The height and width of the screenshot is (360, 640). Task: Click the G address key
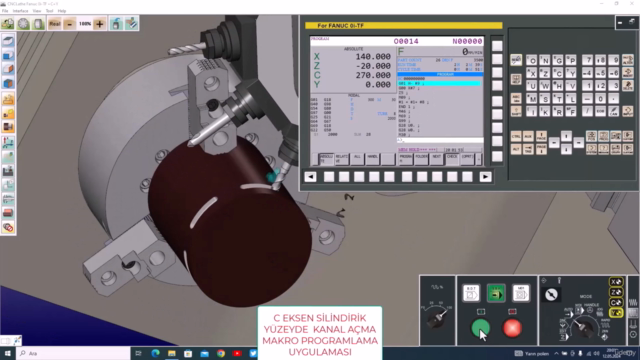tap(558, 60)
